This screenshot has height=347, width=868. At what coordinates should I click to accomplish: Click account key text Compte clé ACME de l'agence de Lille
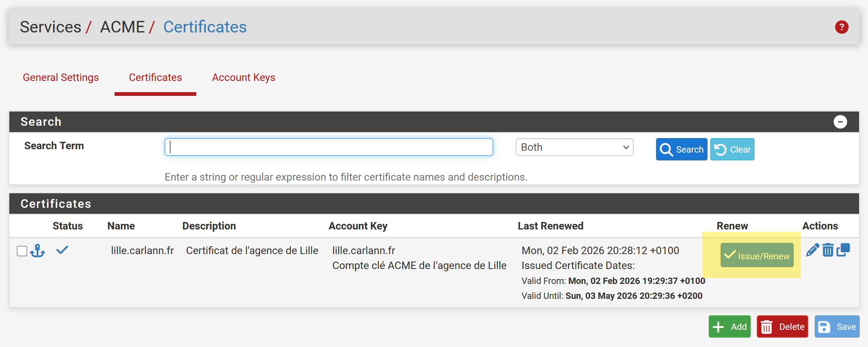click(x=419, y=265)
